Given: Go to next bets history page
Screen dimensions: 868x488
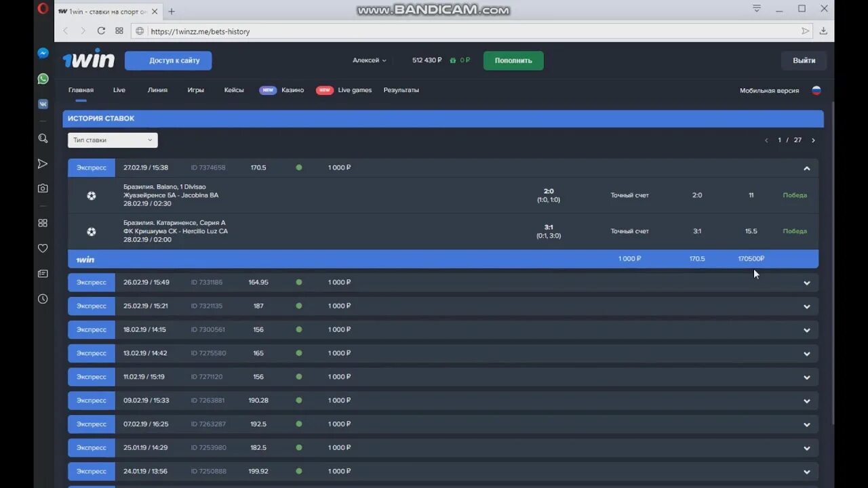Looking at the screenshot, I should (x=813, y=140).
